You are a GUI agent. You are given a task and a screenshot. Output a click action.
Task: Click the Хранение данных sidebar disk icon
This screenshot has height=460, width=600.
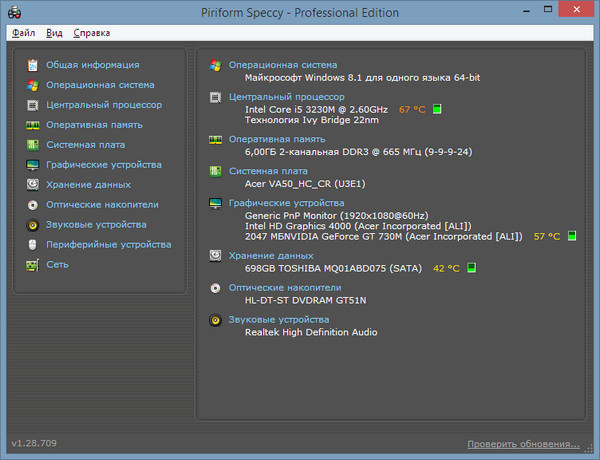coord(33,185)
